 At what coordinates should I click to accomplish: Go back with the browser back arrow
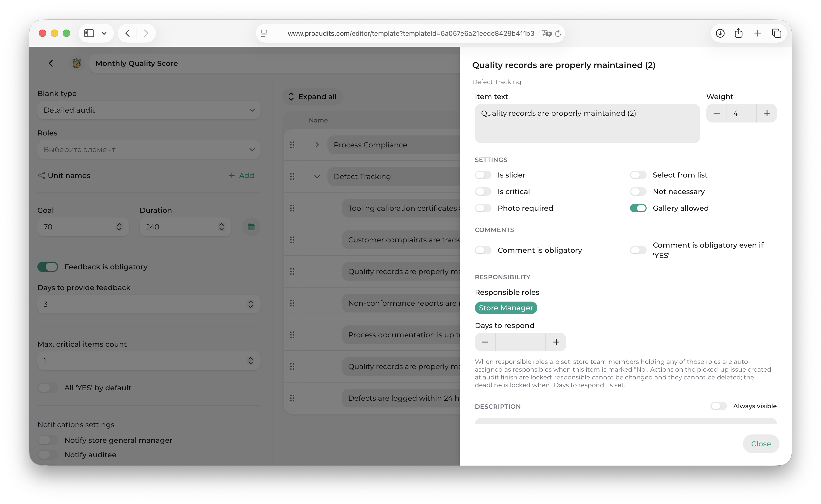coord(128,33)
